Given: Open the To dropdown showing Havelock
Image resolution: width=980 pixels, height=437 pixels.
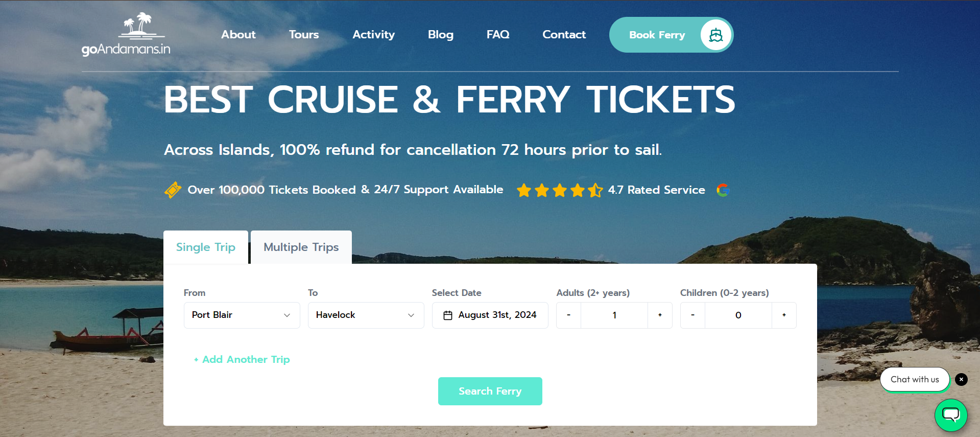Looking at the screenshot, I should [366, 315].
